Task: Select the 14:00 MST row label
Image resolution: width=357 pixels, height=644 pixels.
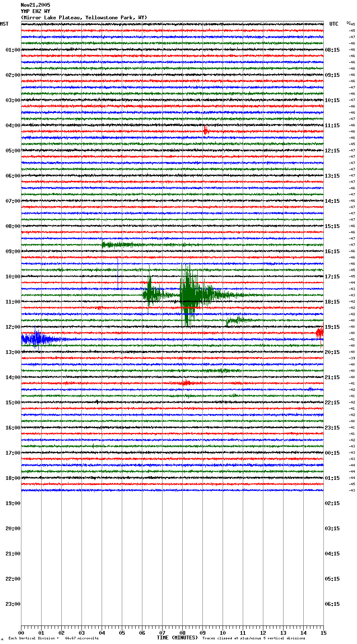Action: (x=13, y=377)
